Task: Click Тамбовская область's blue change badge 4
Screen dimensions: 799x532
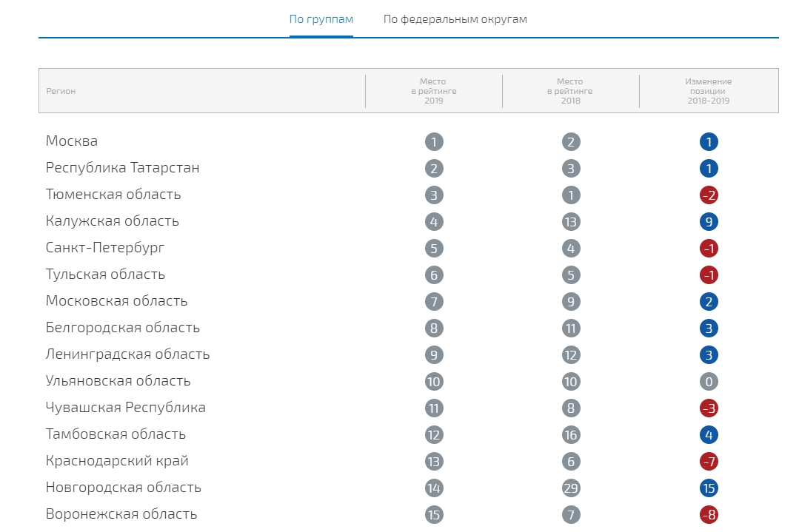Action: click(709, 435)
